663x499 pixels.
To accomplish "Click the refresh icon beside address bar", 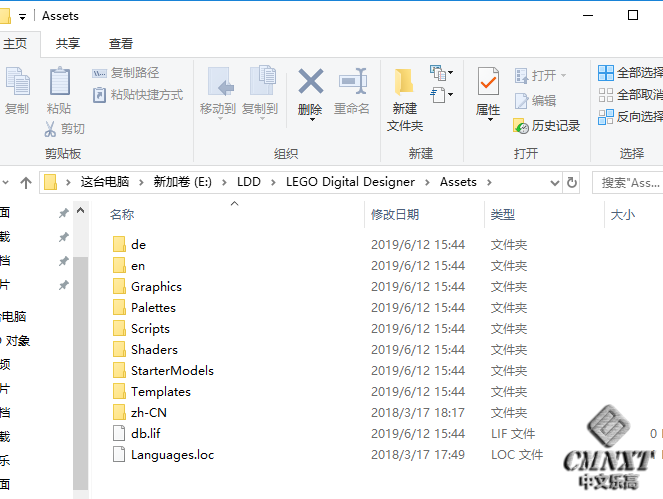I will tap(572, 182).
